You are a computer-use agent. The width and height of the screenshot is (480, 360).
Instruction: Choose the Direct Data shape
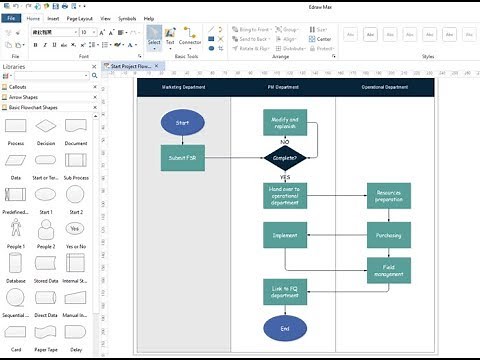tap(46, 298)
